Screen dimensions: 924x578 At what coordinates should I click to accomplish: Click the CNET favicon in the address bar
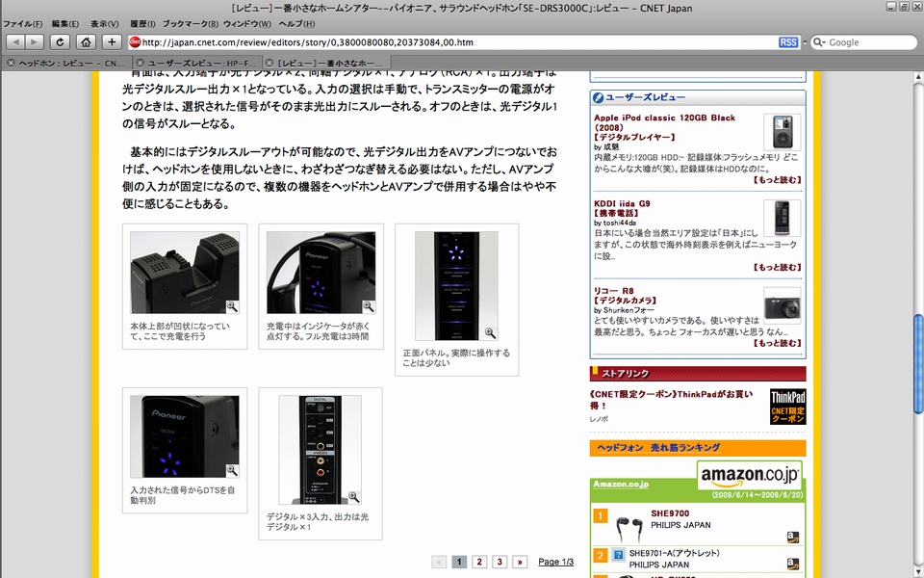pyautogui.click(x=135, y=42)
